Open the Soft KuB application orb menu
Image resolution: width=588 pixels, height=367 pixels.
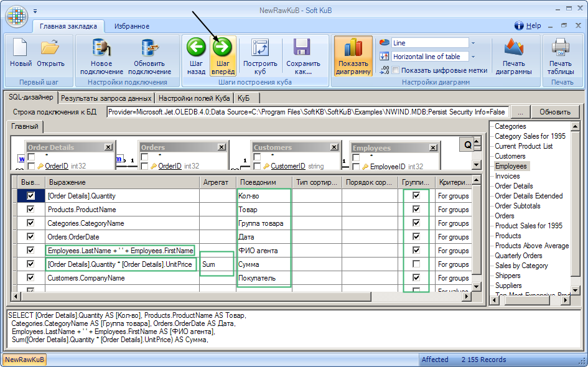(x=17, y=16)
